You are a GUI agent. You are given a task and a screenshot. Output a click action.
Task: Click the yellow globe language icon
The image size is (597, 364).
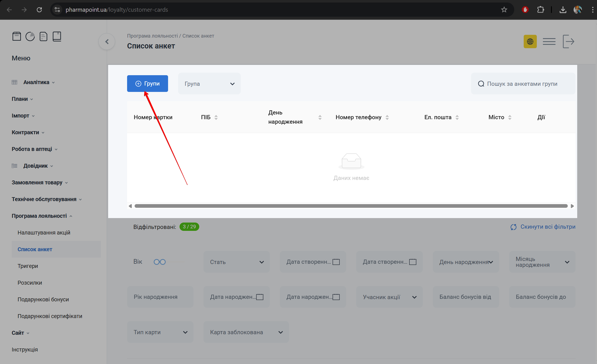tap(530, 42)
